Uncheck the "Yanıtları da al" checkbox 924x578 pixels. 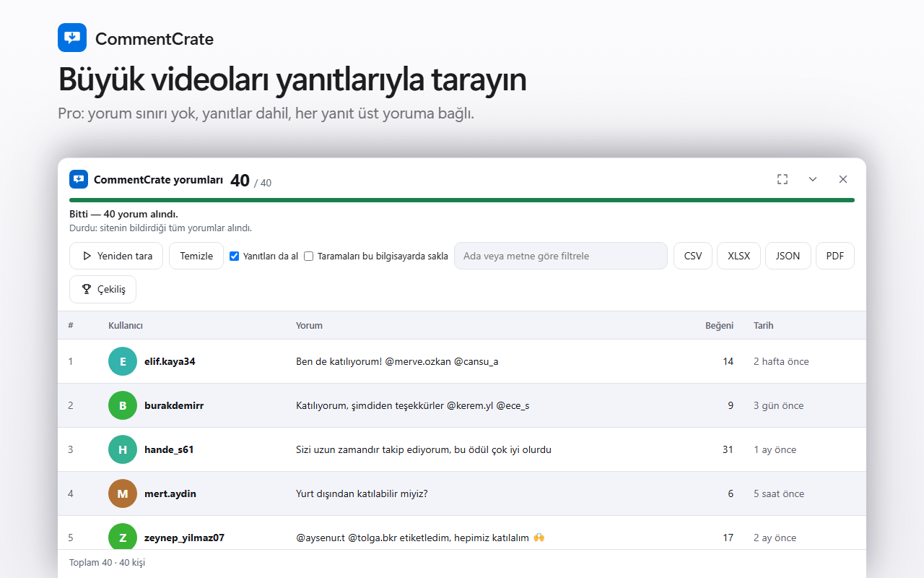coord(234,256)
